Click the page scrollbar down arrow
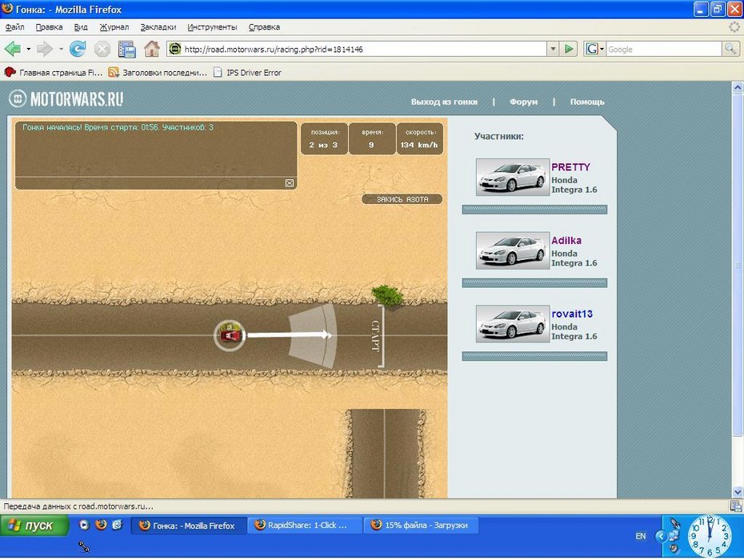Screen dimensions: 744x560 tap(738, 492)
